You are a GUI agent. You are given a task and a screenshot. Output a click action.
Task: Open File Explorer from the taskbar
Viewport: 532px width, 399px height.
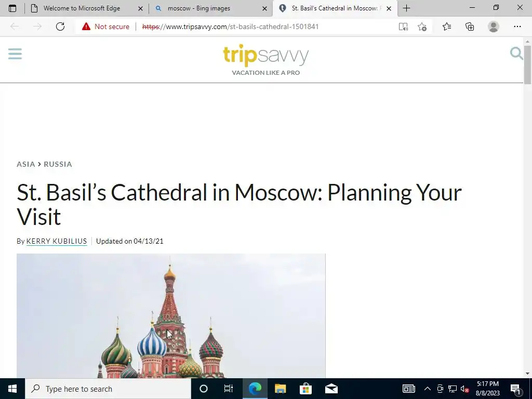[x=280, y=389]
